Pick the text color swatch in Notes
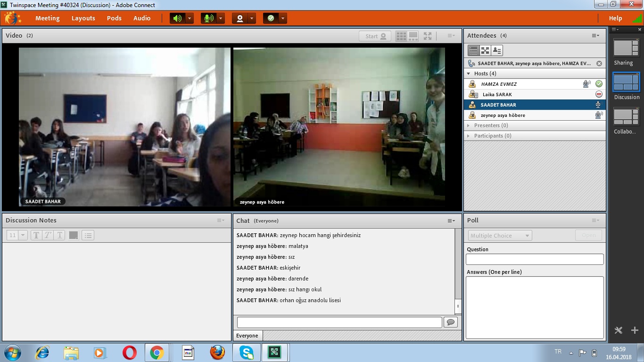The width and height of the screenshot is (644, 362). [x=74, y=235]
